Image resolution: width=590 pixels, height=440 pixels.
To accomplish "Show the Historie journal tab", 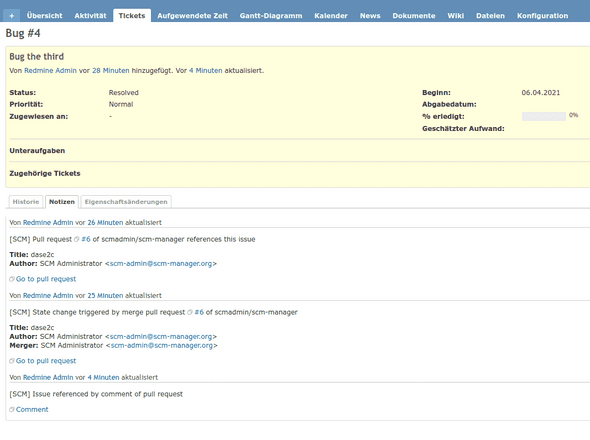I will 26,202.
